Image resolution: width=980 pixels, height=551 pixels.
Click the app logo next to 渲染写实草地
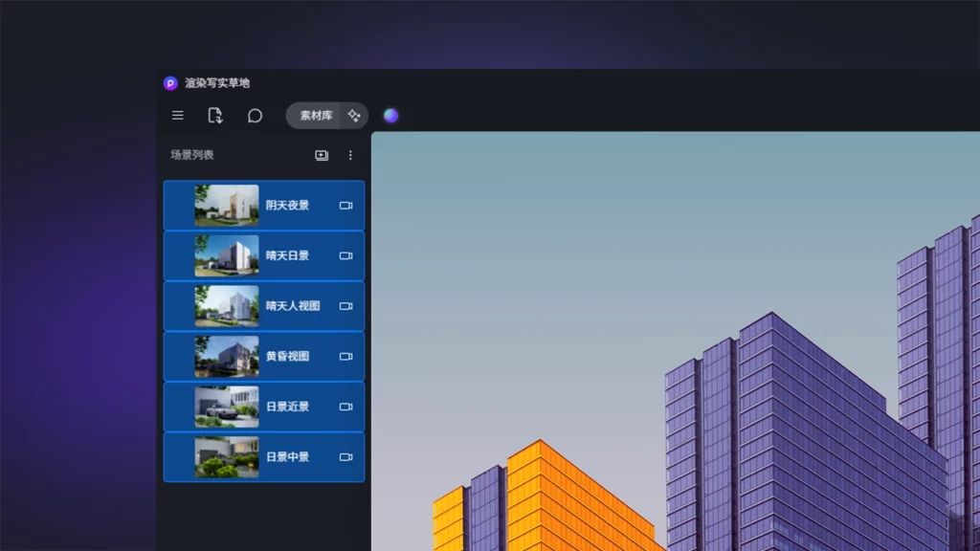170,83
